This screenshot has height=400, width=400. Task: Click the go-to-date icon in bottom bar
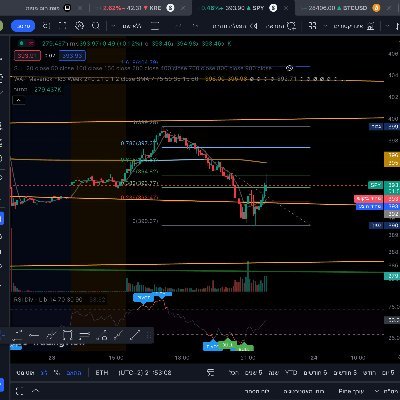pyautogui.click(x=210, y=372)
